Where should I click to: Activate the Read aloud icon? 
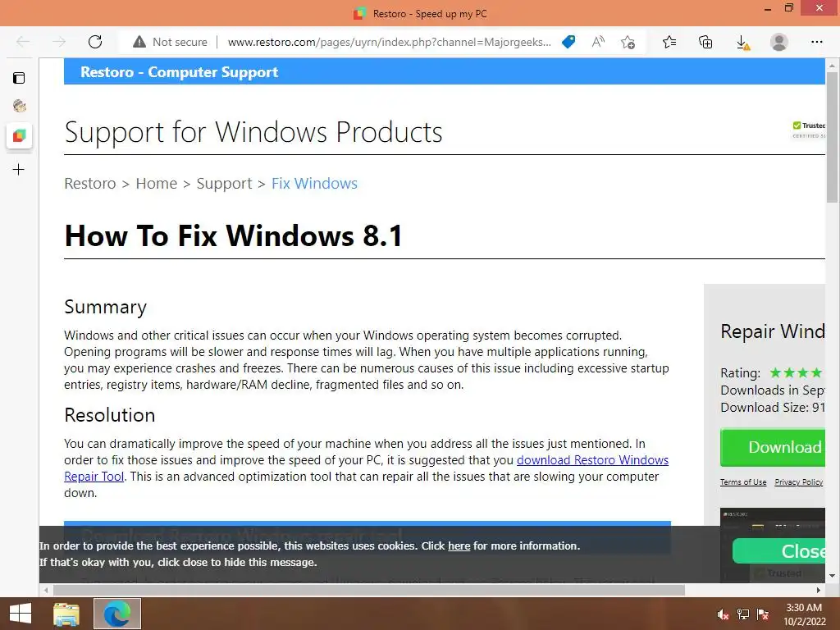coord(598,42)
